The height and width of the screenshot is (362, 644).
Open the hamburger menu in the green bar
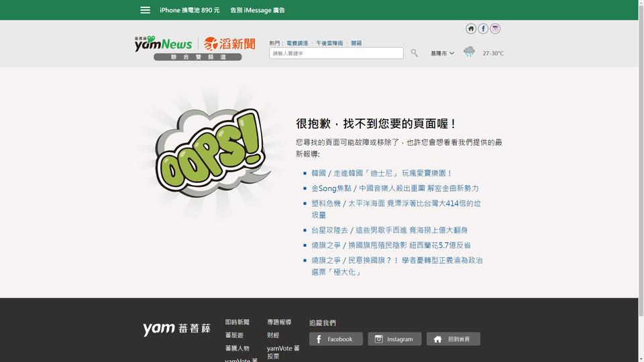click(x=145, y=10)
